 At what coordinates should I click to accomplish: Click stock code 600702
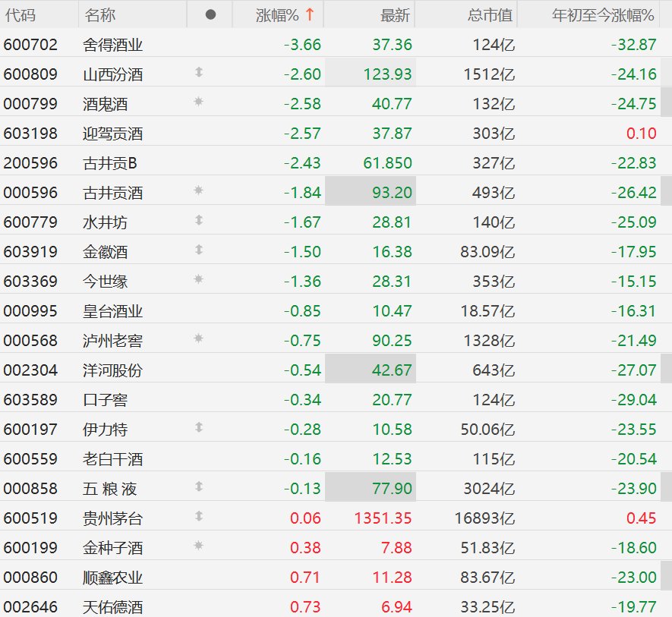point(30,45)
